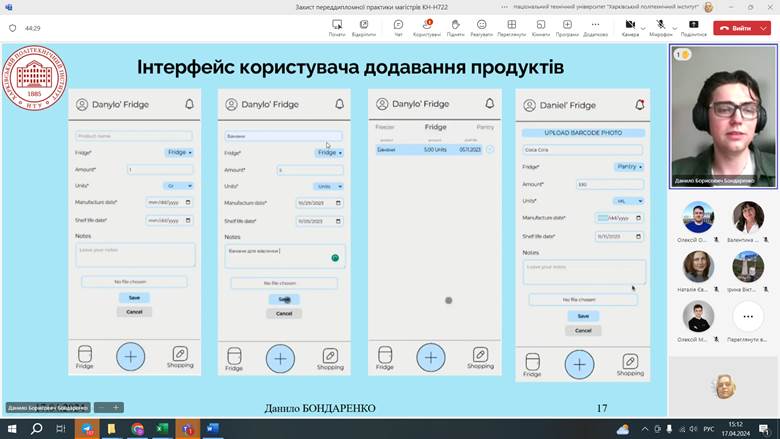This screenshot has width=780, height=439.
Task: Leave the meeting with Вийти button
Action: (x=736, y=28)
